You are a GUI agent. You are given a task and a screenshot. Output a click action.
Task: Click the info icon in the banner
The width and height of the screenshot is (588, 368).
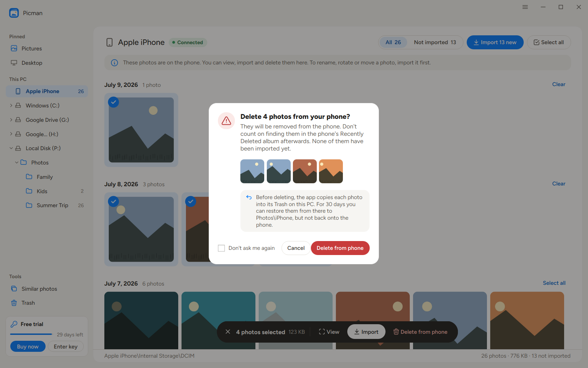[115, 63]
